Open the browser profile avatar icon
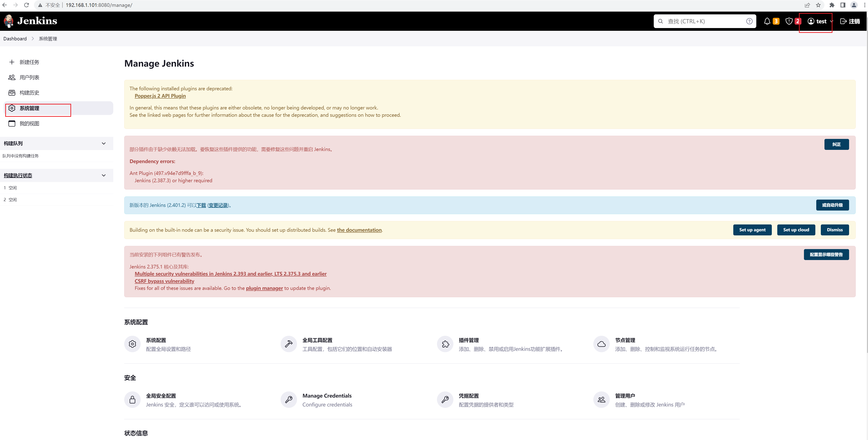This screenshot has height=440, width=868. click(854, 5)
